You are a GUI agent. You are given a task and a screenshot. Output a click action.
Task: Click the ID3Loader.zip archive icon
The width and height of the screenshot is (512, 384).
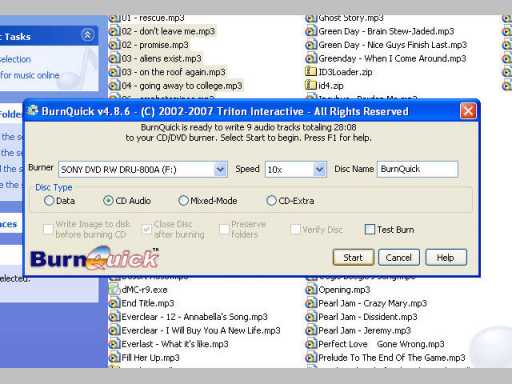pos(311,72)
